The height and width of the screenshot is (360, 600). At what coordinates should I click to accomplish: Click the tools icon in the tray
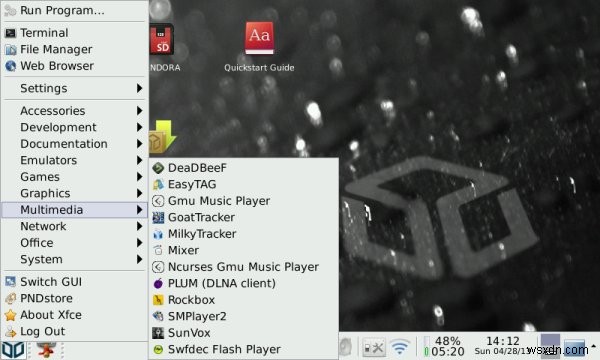coord(374,348)
